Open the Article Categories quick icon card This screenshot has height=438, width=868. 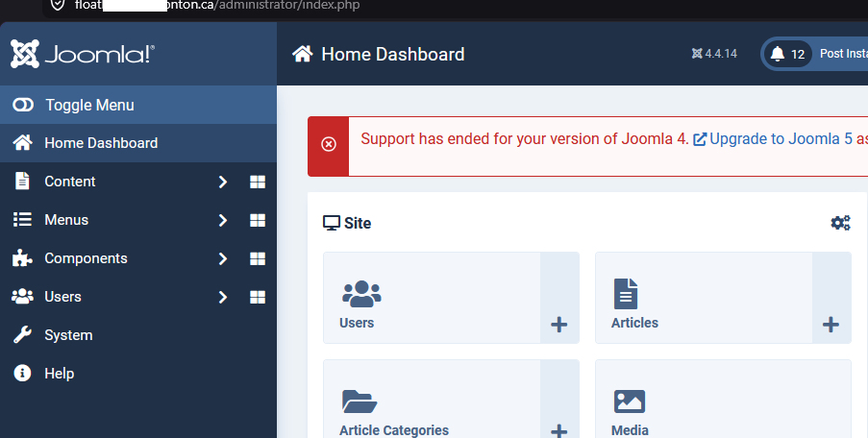click(432, 399)
